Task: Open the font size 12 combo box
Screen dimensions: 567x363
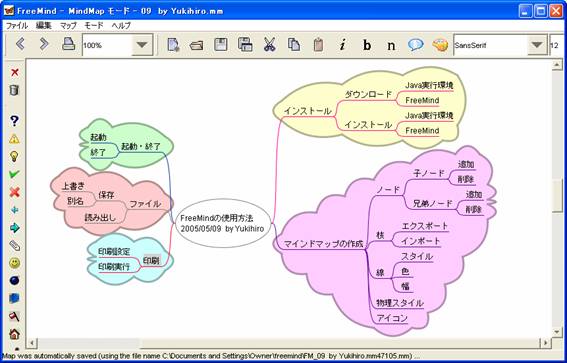Action: click(557, 45)
